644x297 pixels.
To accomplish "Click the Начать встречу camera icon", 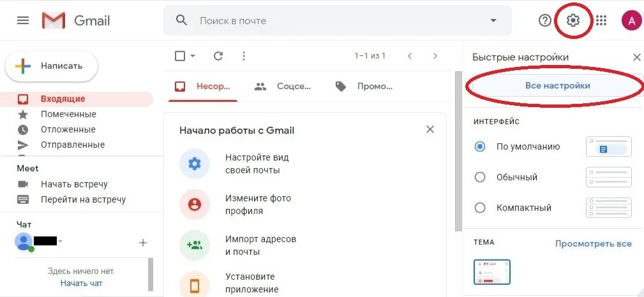I will (x=23, y=184).
